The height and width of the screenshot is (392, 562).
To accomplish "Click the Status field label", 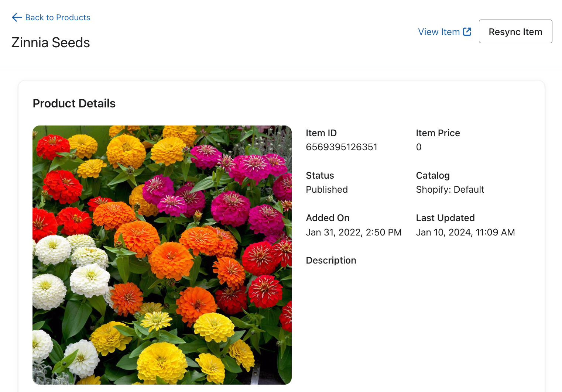I will click(320, 175).
